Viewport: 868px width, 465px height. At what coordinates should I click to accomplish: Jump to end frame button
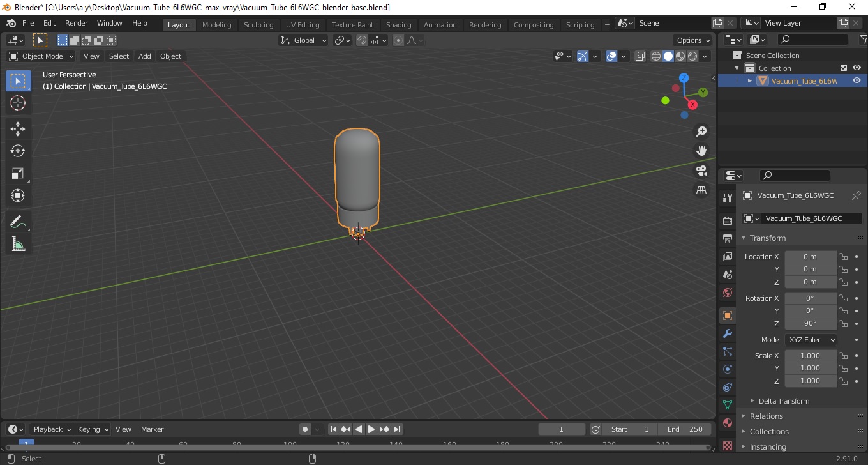click(x=397, y=429)
